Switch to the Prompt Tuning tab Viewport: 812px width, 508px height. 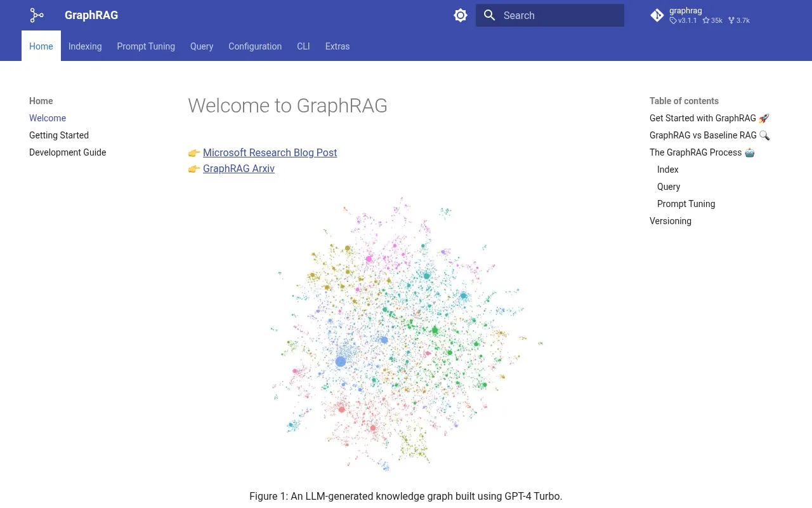coord(146,46)
